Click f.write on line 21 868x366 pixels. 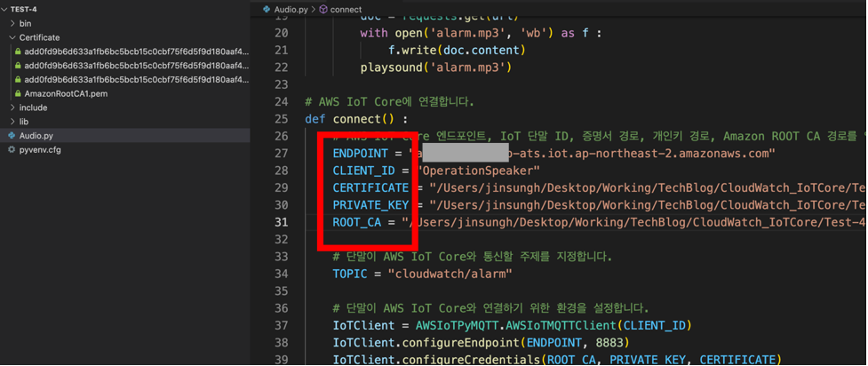[x=412, y=51]
